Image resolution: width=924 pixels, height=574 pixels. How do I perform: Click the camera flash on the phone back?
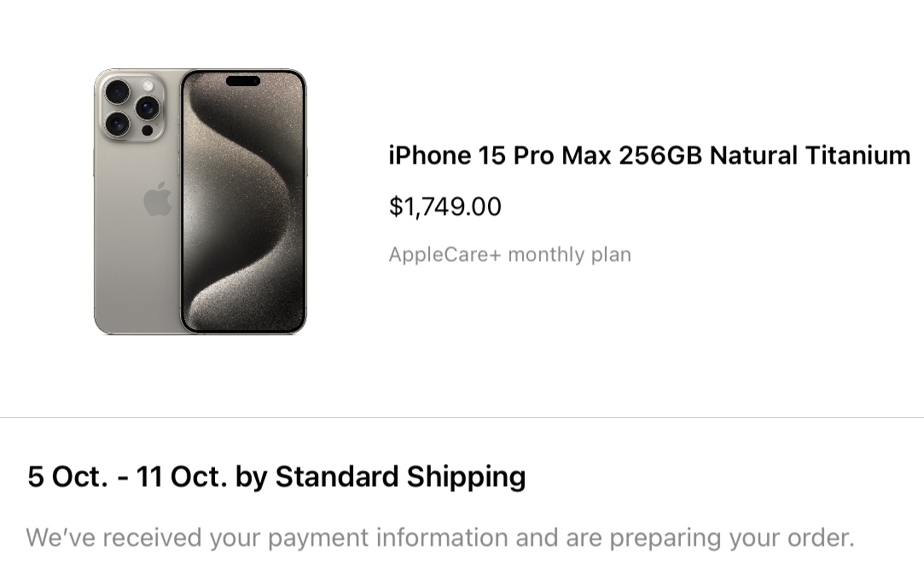[147, 86]
